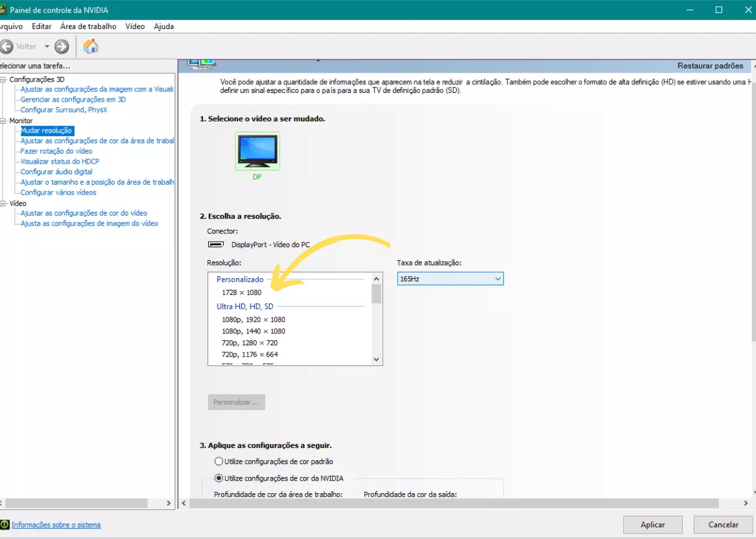756x539 pixels.
Task: Open Ajustar as configurações da imagem com visualização
Action: pos(97,89)
